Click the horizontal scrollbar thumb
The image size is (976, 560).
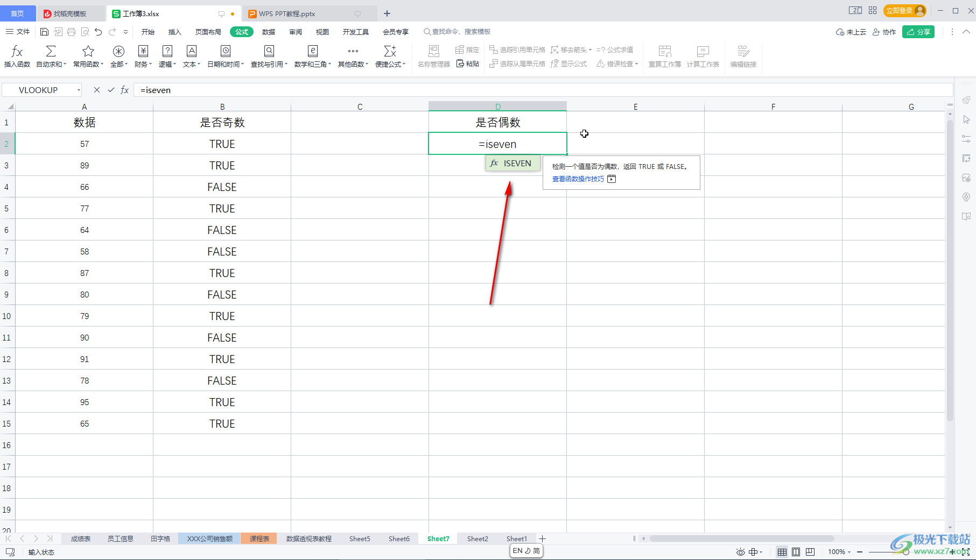pyautogui.click(x=742, y=538)
